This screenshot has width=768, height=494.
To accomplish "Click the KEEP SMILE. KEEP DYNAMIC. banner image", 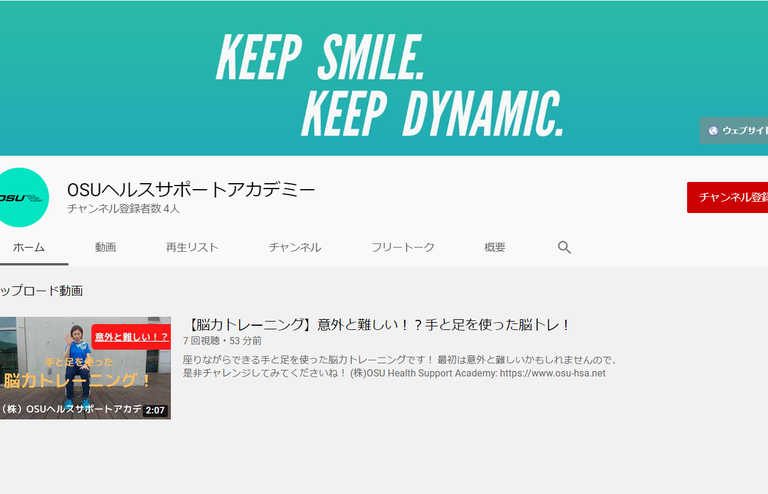I will tap(390, 85).
